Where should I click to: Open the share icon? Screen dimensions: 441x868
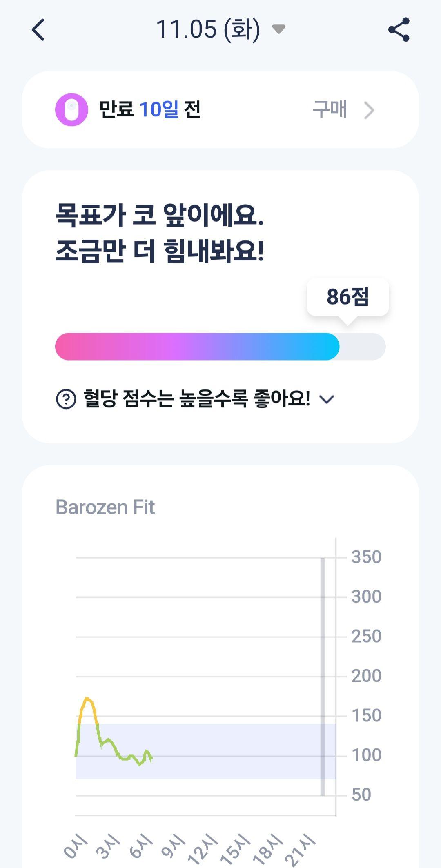399,29
